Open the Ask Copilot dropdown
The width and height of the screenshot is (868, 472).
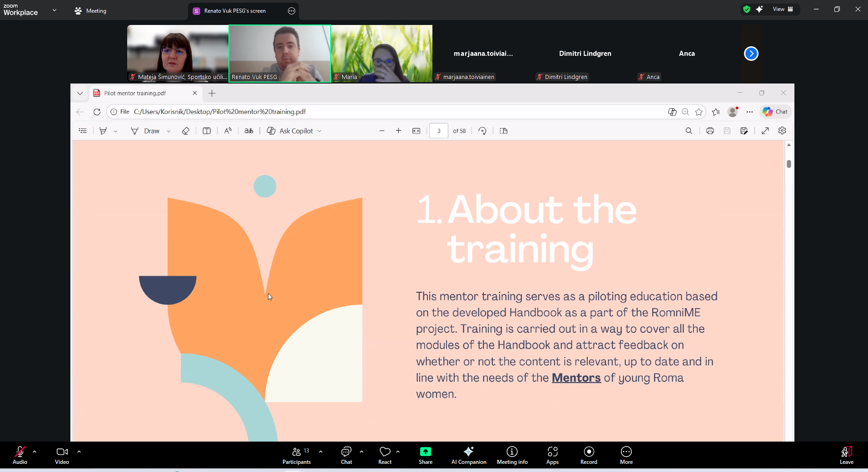click(x=321, y=131)
